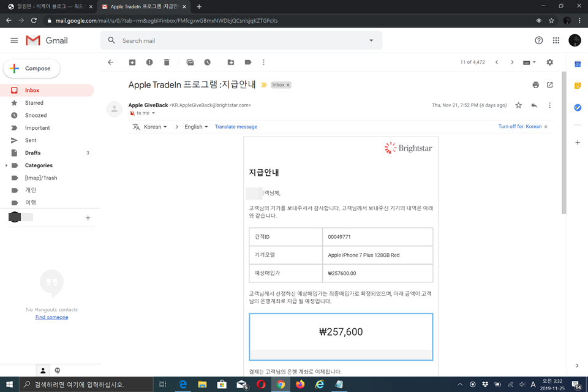The height and width of the screenshot is (392, 588).
Task: Snooze this email with clock icon
Action: (x=208, y=62)
